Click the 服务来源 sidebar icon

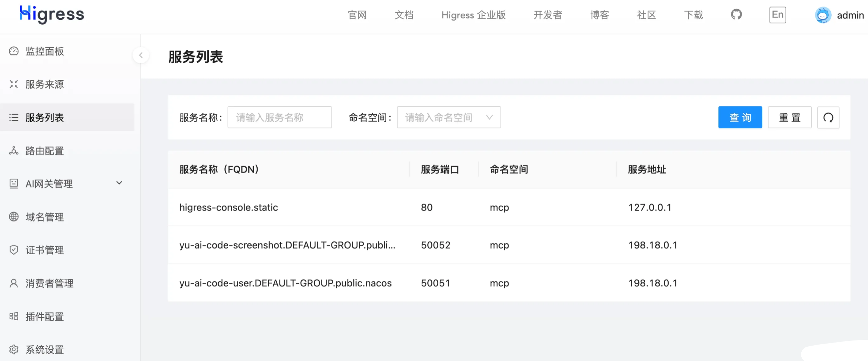(x=14, y=84)
